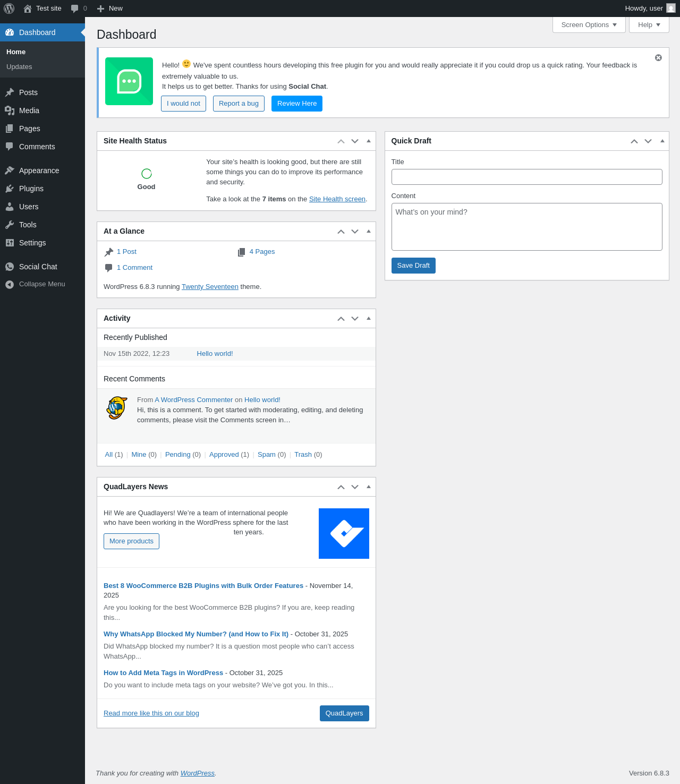Move Quick Draft widget down
Screen dimensions: 680x784
[648, 141]
